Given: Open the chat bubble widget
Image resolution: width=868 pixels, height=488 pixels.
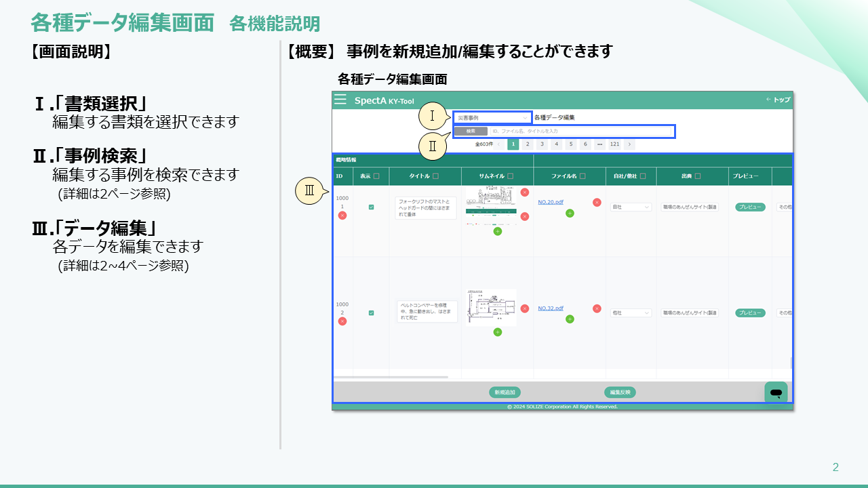Looking at the screenshot, I should coord(776,393).
